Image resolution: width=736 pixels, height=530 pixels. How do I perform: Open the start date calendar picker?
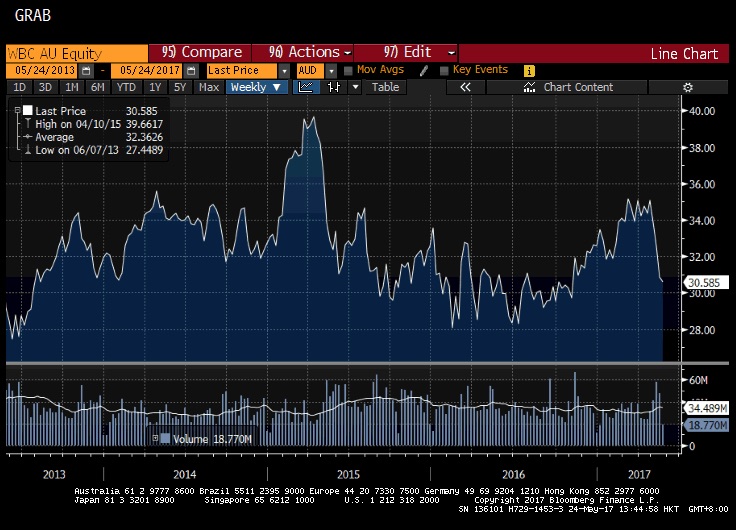[87, 71]
